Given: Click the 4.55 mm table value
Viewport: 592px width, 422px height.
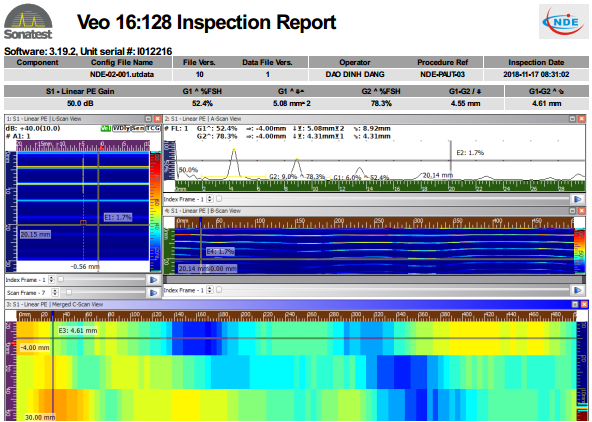Looking at the screenshot, I should pos(465,103).
